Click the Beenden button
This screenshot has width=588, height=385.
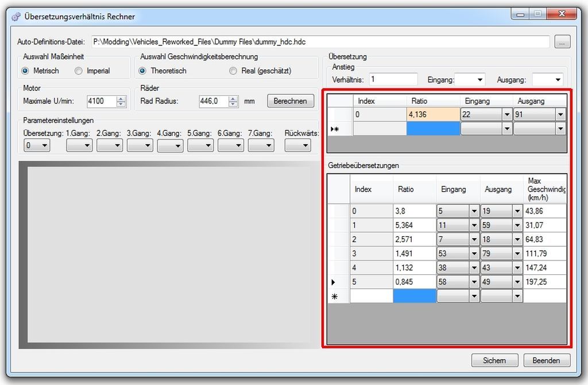(547, 360)
